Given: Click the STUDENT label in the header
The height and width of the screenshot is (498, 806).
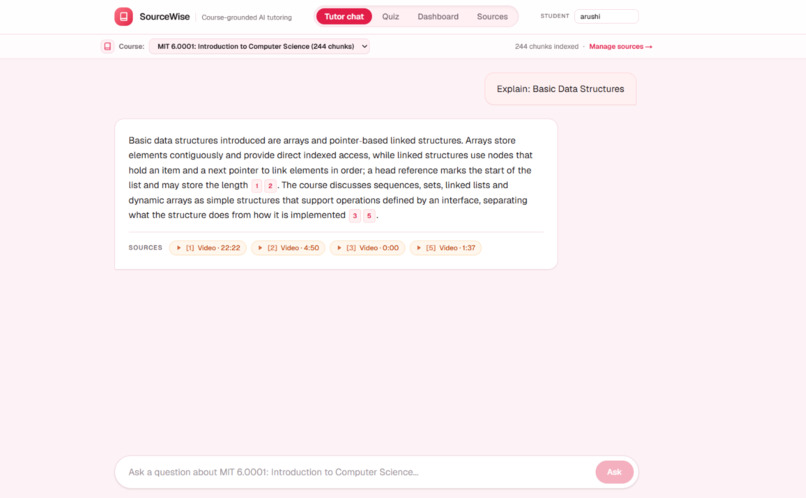Looking at the screenshot, I should (x=555, y=16).
